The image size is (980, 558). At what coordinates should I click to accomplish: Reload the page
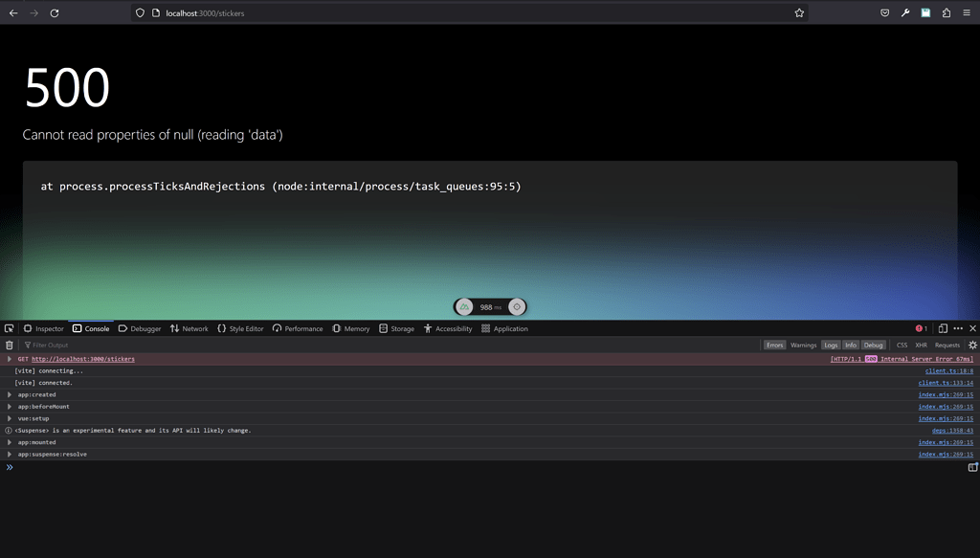tap(56, 12)
